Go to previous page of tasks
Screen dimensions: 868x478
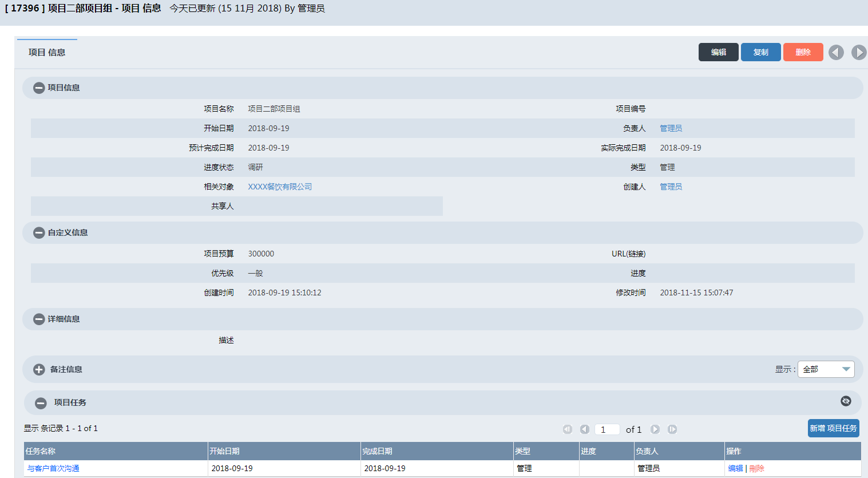585,429
